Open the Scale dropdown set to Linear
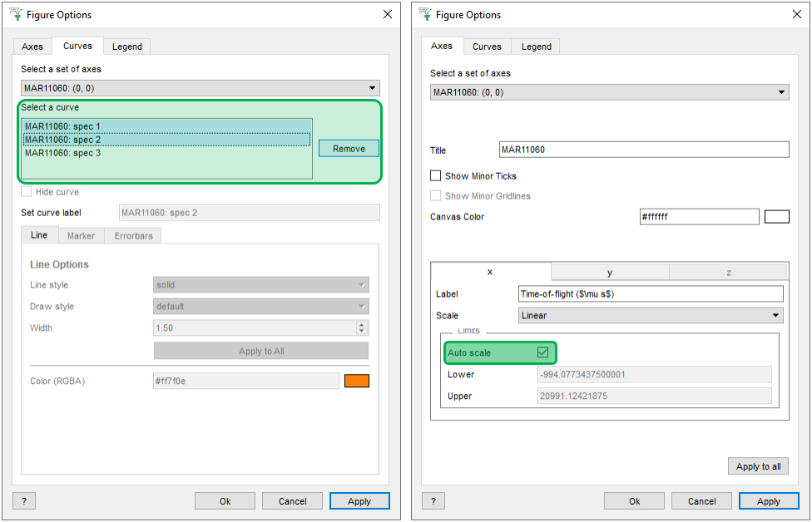The image size is (812, 522). (650, 316)
